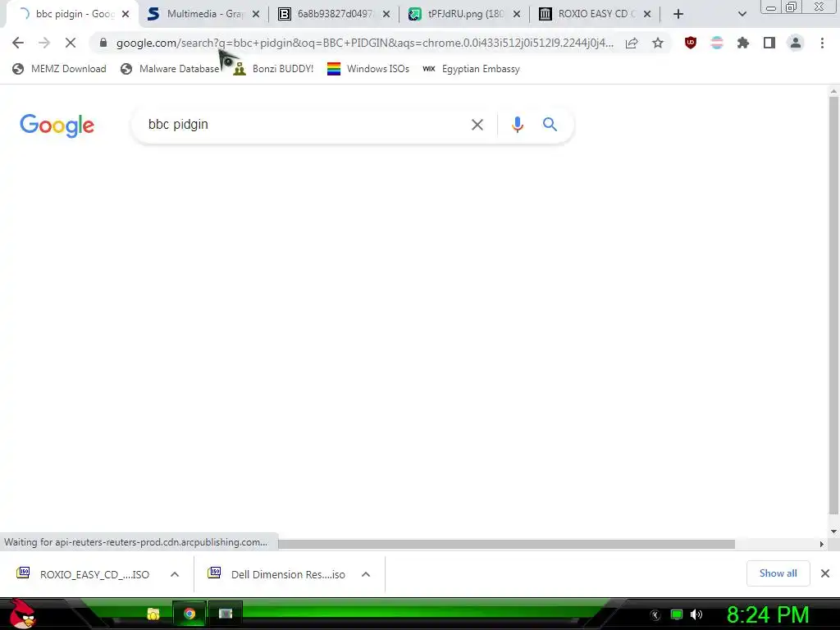Screen dimensions: 840x630
Task: Click the address bar URL
Action: pyautogui.click(x=364, y=43)
